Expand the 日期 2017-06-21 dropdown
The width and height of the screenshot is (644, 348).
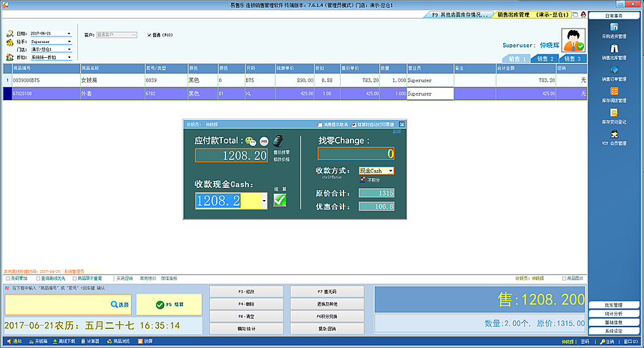(x=69, y=34)
